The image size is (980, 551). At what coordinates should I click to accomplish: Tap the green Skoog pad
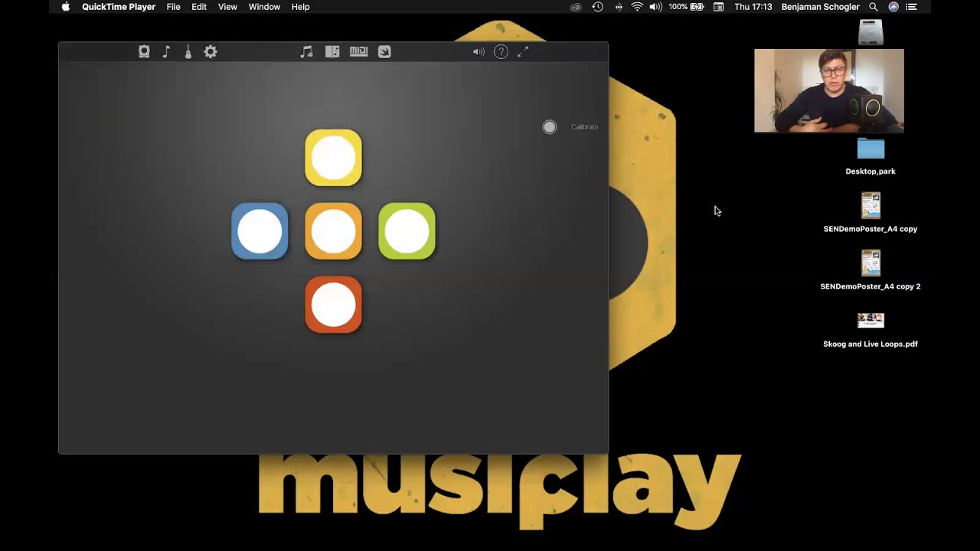pos(407,231)
